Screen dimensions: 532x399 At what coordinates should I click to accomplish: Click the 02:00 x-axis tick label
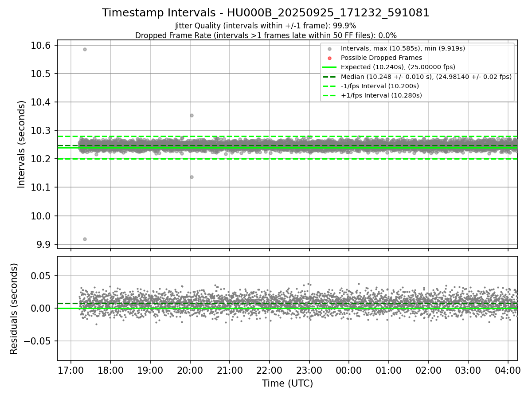tap(428, 370)
